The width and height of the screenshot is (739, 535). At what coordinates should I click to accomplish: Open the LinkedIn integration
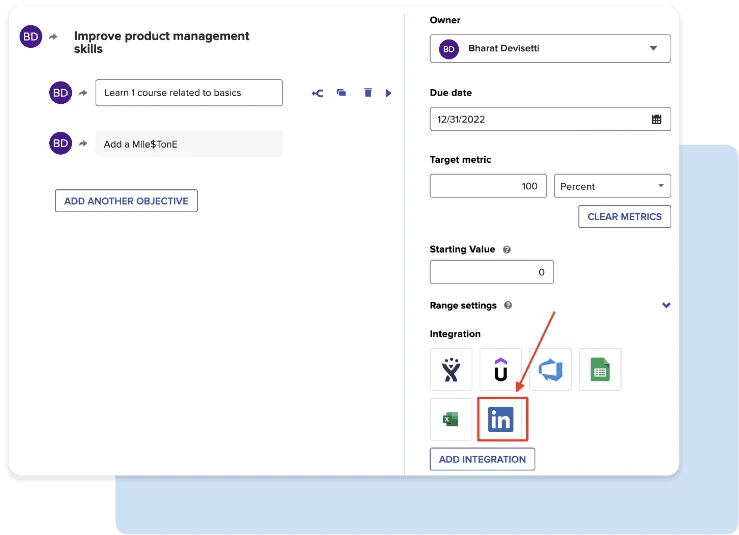coord(501,420)
